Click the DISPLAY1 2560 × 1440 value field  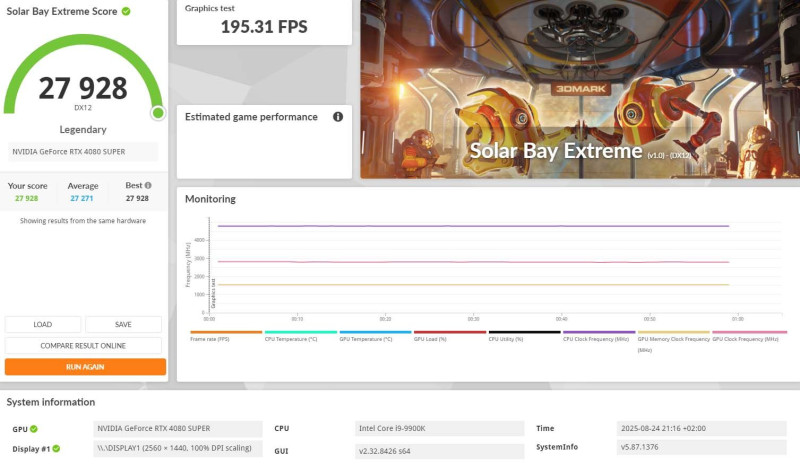click(178, 448)
